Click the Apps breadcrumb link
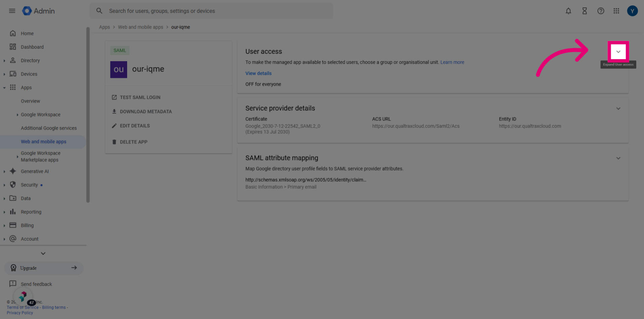Viewport: 644px width, 319px height. pyautogui.click(x=104, y=27)
